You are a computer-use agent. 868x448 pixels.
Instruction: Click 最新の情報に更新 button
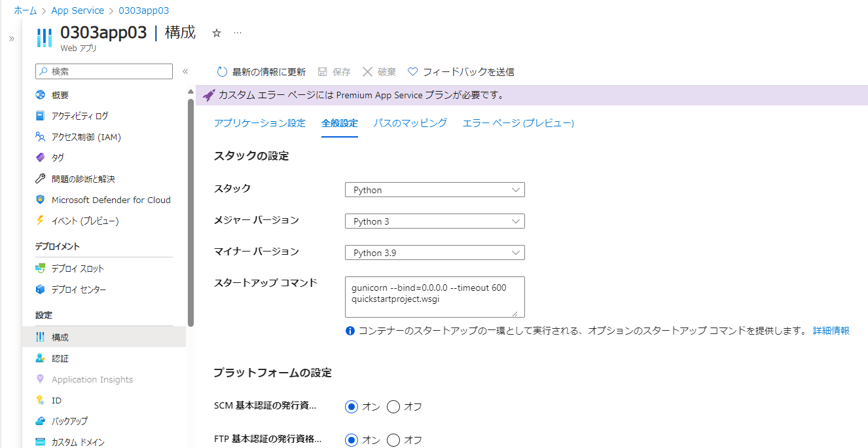coord(261,71)
